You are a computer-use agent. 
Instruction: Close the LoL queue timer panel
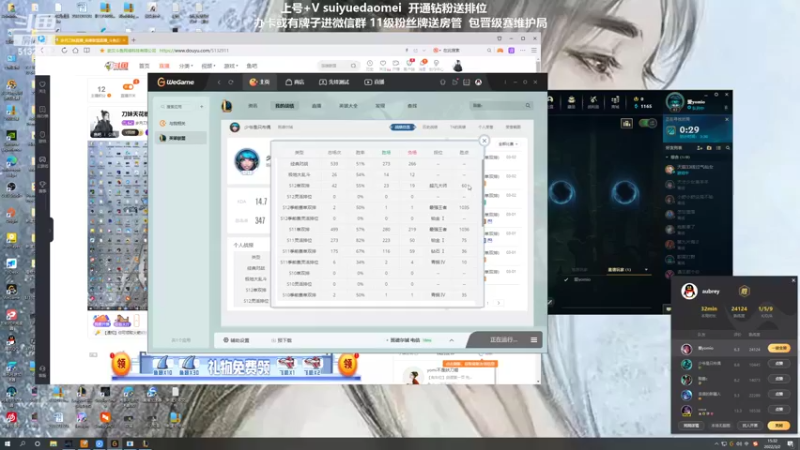coord(727,119)
